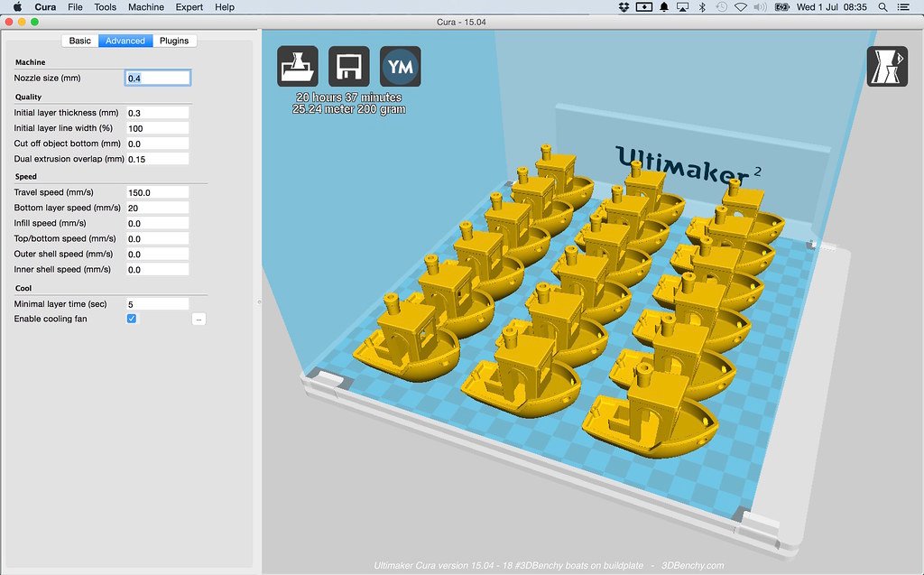Click the Bluetooth status icon
The height and width of the screenshot is (575, 924).
coord(701,7)
